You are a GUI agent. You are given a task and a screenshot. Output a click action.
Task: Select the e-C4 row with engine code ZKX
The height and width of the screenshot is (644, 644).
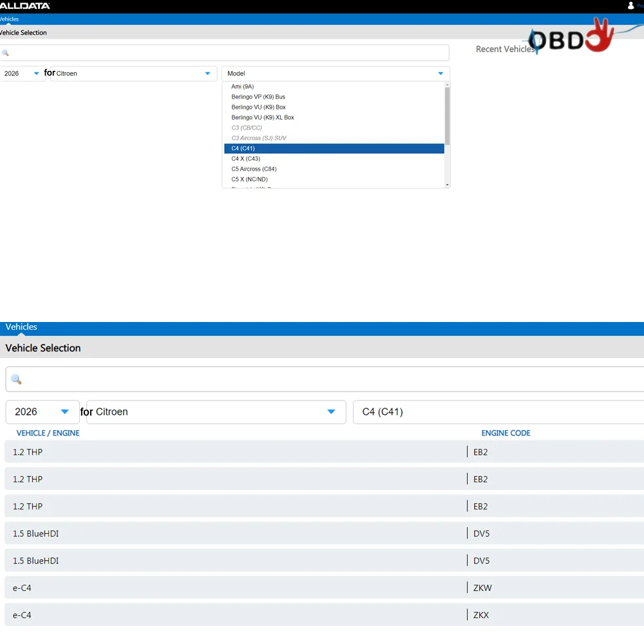pyautogui.click(x=322, y=615)
